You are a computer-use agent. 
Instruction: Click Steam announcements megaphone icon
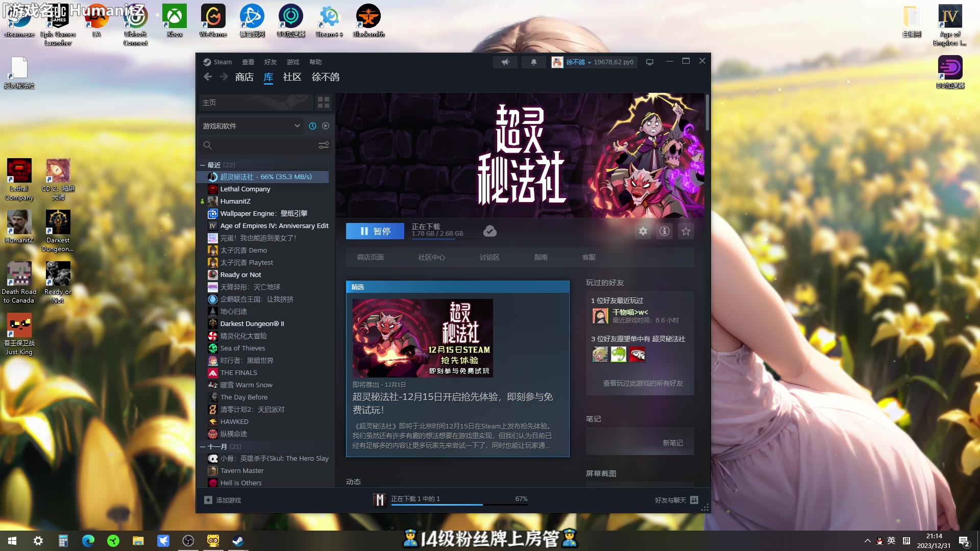pyautogui.click(x=505, y=62)
